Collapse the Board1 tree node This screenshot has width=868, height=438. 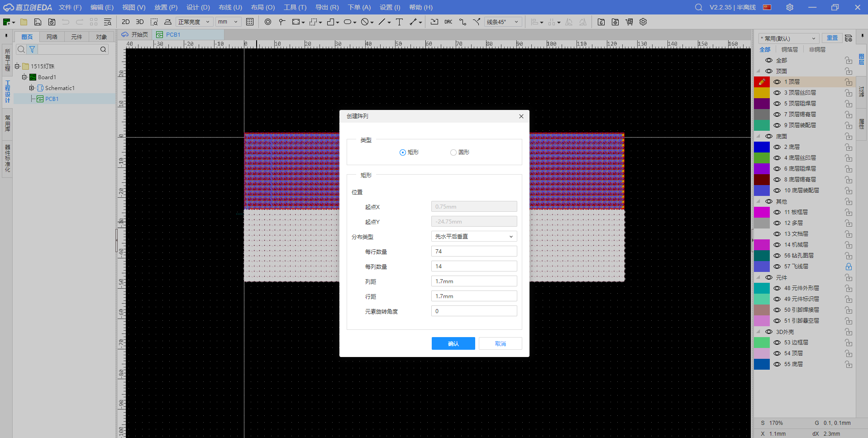pos(24,77)
